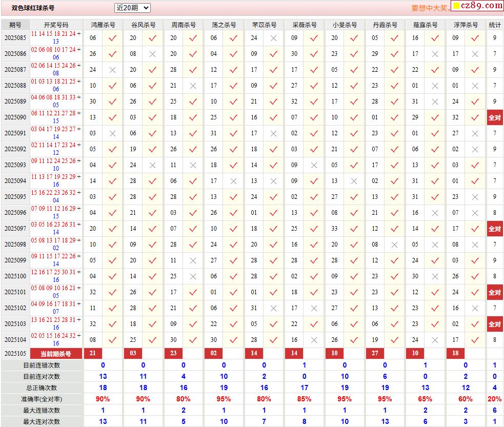Click period number 2025085

15,37
